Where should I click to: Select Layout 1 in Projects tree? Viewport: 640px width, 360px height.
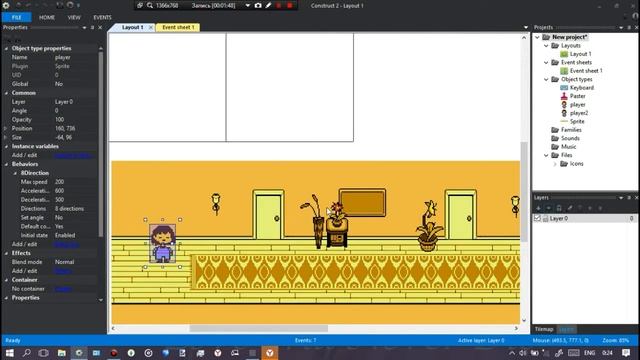[580, 54]
